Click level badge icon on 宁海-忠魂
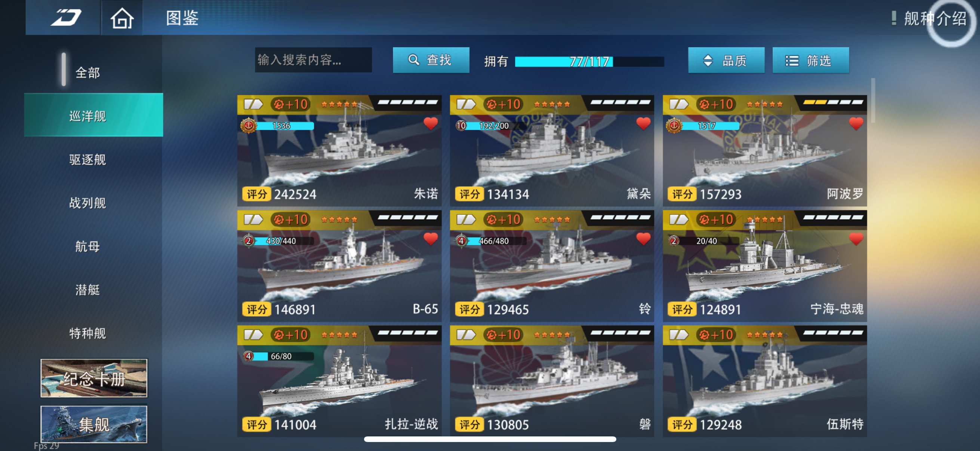Screen dimensions: 980x451 (x=674, y=240)
